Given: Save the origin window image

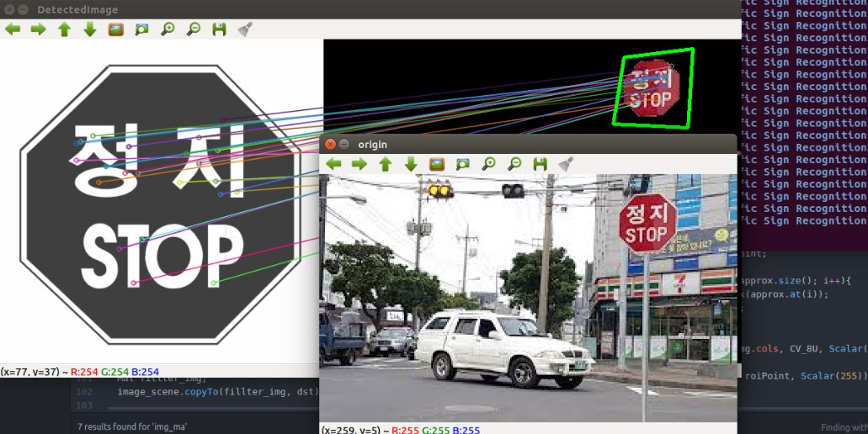Looking at the screenshot, I should (x=541, y=164).
